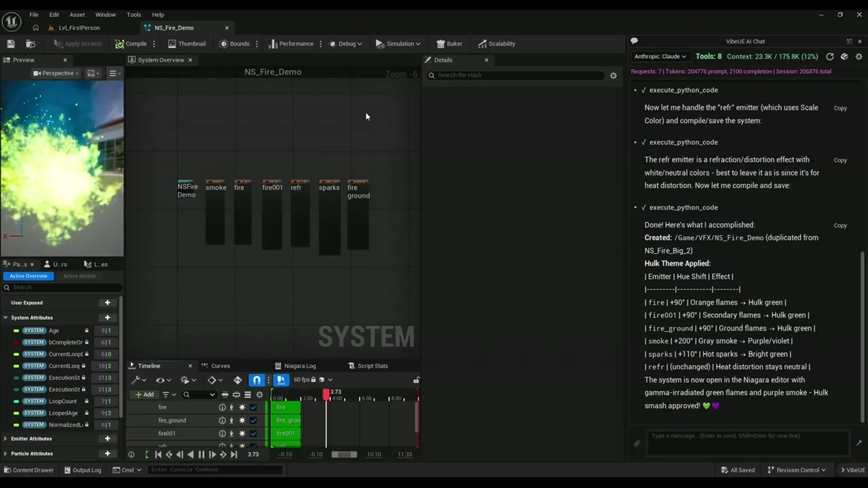The width and height of the screenshot is (868, 488).
Task: Open the Window menu
Action: click(105, 14)
